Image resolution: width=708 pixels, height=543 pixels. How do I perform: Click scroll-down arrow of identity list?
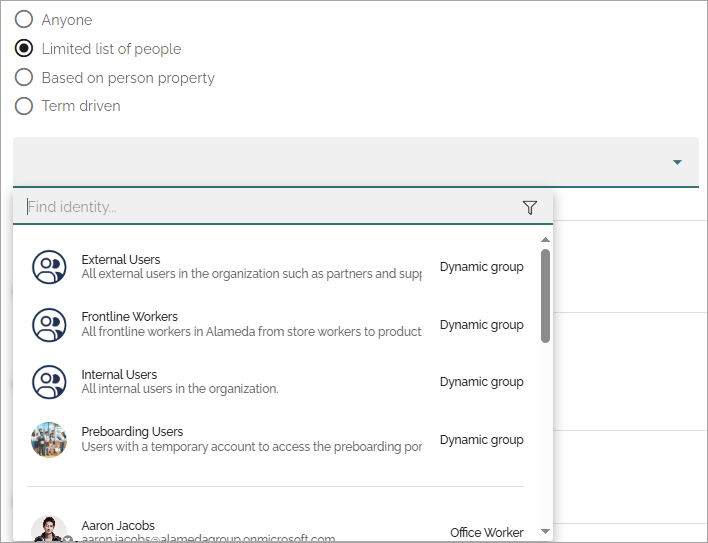coord(545,531)
